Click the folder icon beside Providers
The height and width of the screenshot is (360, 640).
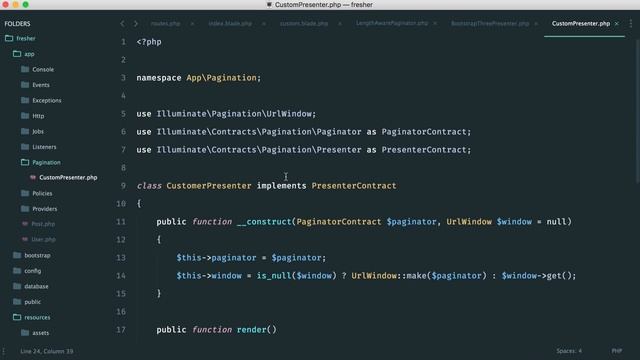(x=25, y=209)
